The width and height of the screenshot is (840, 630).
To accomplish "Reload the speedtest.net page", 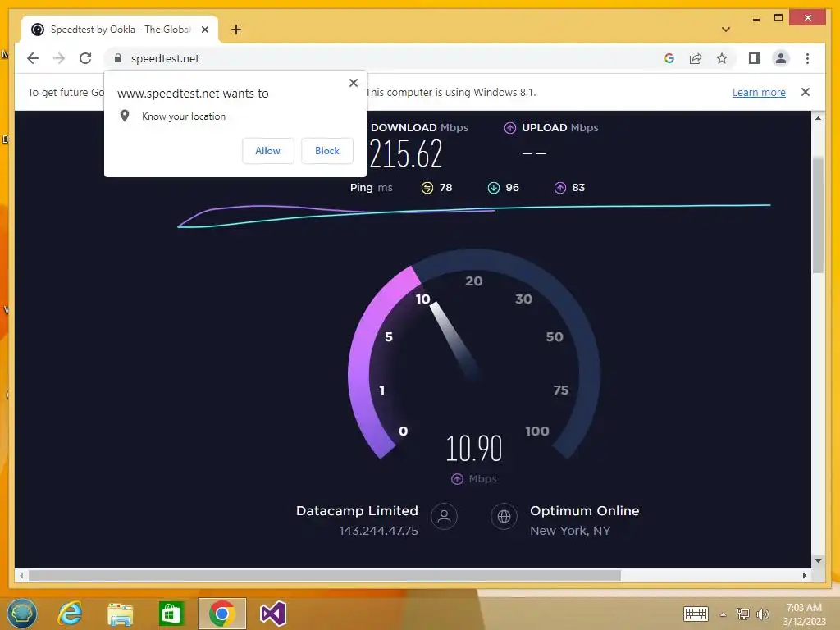I will (85, 58).
